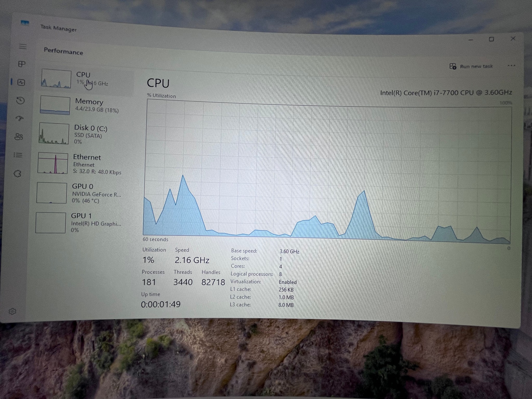
Task: Click the CPU mini graph thumbnail
Action: [x=56, y=79]
